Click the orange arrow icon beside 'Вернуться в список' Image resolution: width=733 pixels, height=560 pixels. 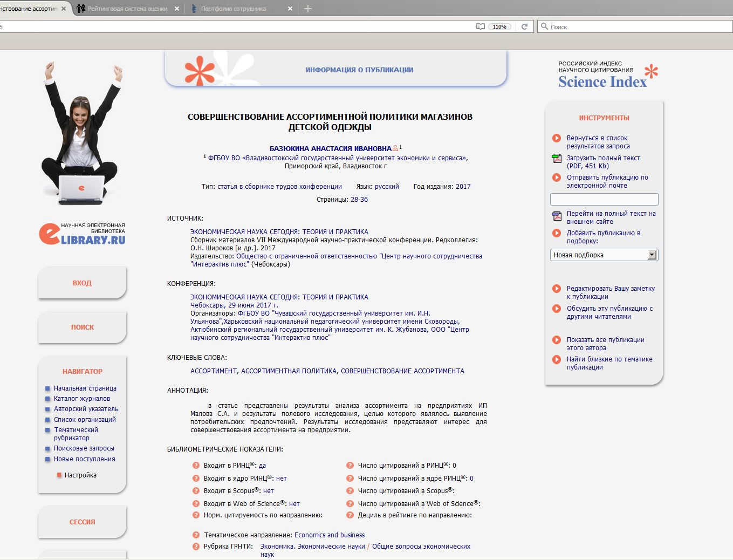(557, 138)
